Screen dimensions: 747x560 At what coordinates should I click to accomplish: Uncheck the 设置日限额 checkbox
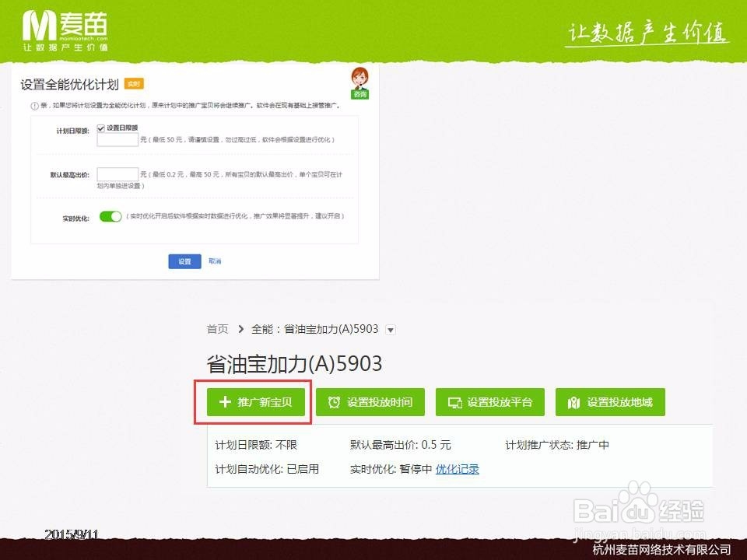click(100, 128)
